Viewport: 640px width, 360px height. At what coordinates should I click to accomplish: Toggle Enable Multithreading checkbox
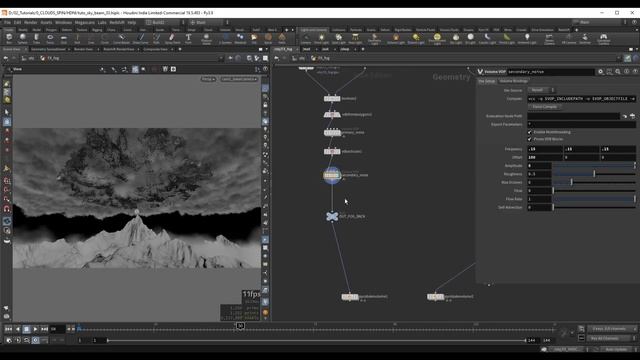(529, 132)
